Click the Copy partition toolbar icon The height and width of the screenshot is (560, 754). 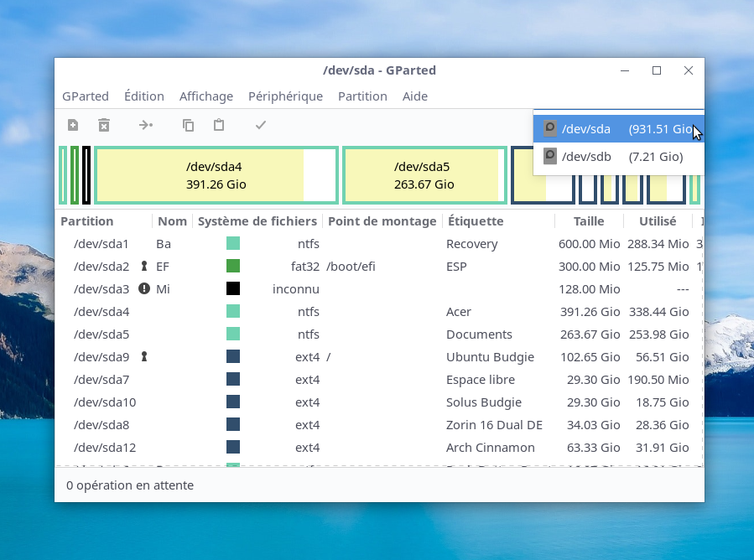[188, 125]
